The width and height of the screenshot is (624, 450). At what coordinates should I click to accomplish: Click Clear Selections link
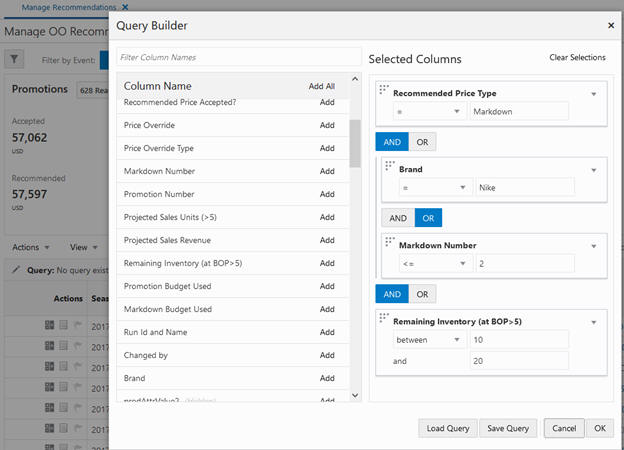pos(577,57)
